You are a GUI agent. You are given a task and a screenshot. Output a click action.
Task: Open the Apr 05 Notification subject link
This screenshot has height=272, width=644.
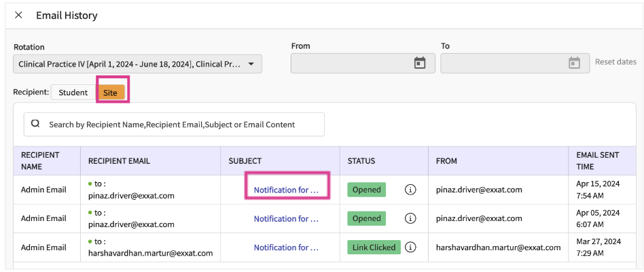pos(286,218)
